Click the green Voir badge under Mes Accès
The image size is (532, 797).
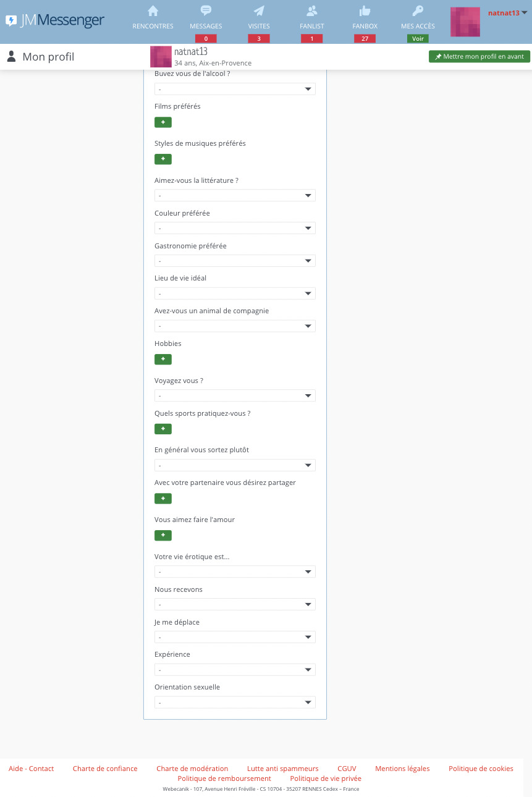coord(418,38)
